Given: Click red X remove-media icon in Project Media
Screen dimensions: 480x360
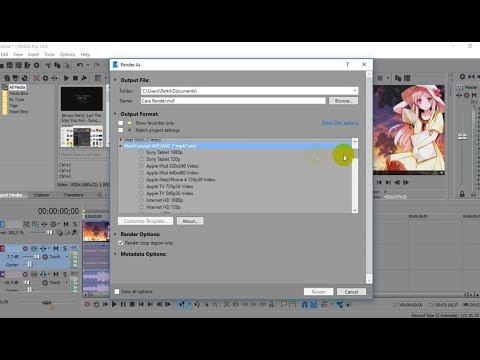Looking at the screenshot, I should click(x=36, y=78).
